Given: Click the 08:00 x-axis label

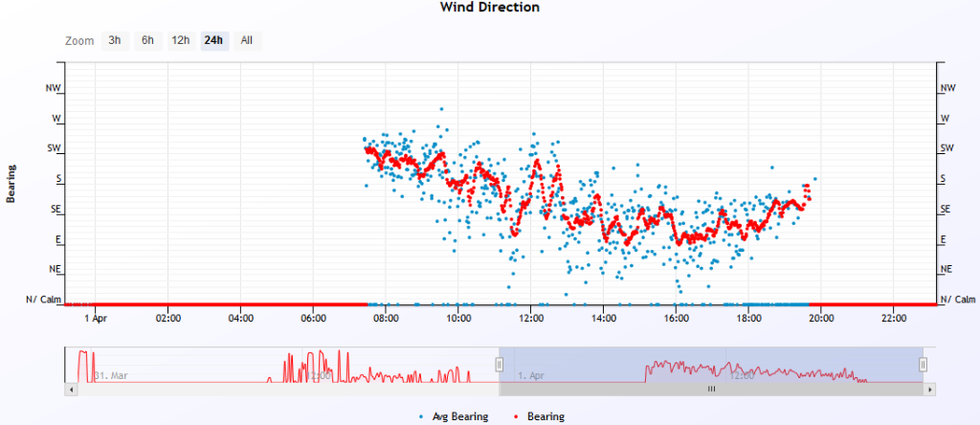Looking at the screenshot, I should coord(386,318).
